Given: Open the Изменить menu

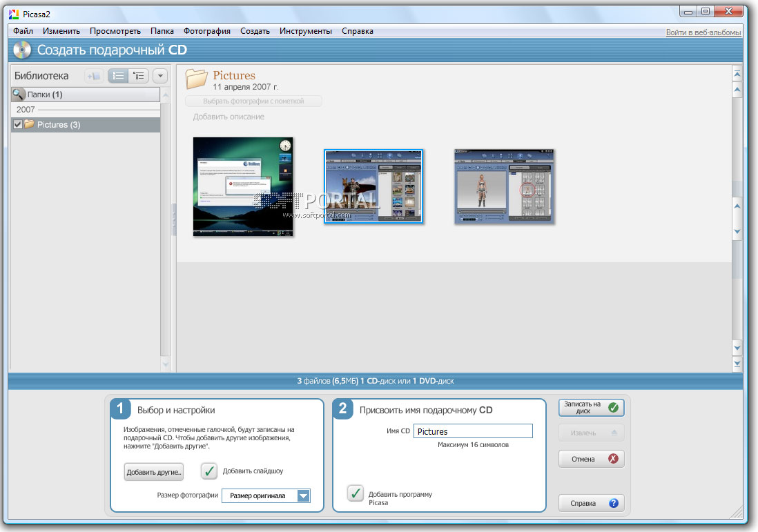Looking at the screenshot, I should click(61, 31).
